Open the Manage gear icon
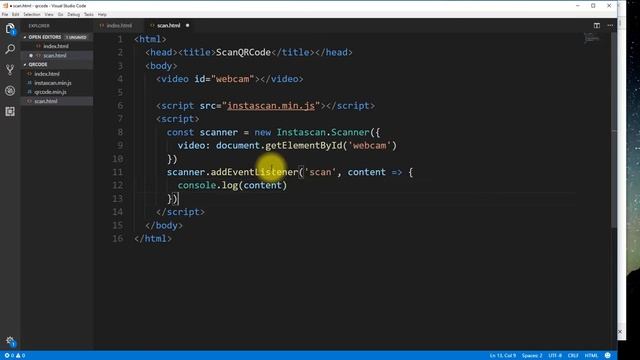Viewport: 640px width, 360px height. point(10,341)
